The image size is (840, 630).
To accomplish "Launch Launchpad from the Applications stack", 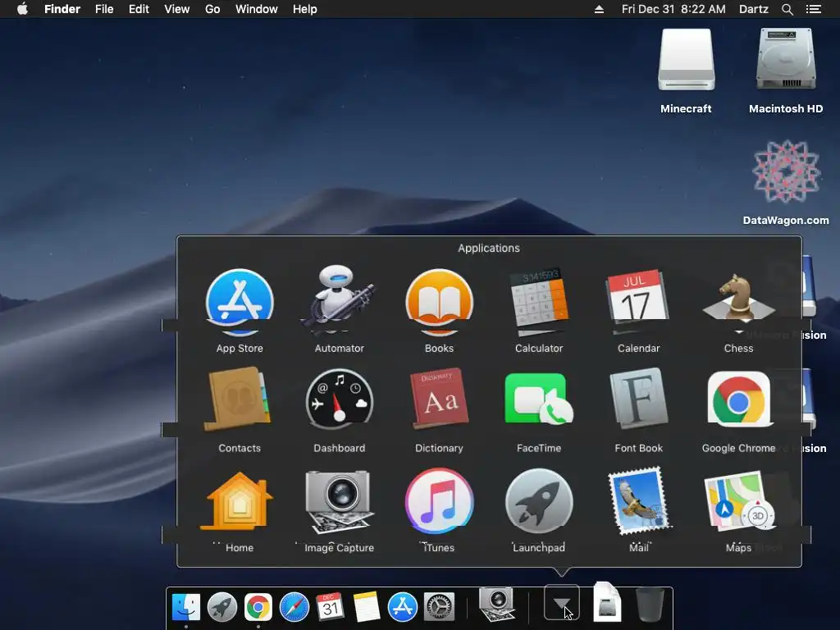I will tap(539, 501).
